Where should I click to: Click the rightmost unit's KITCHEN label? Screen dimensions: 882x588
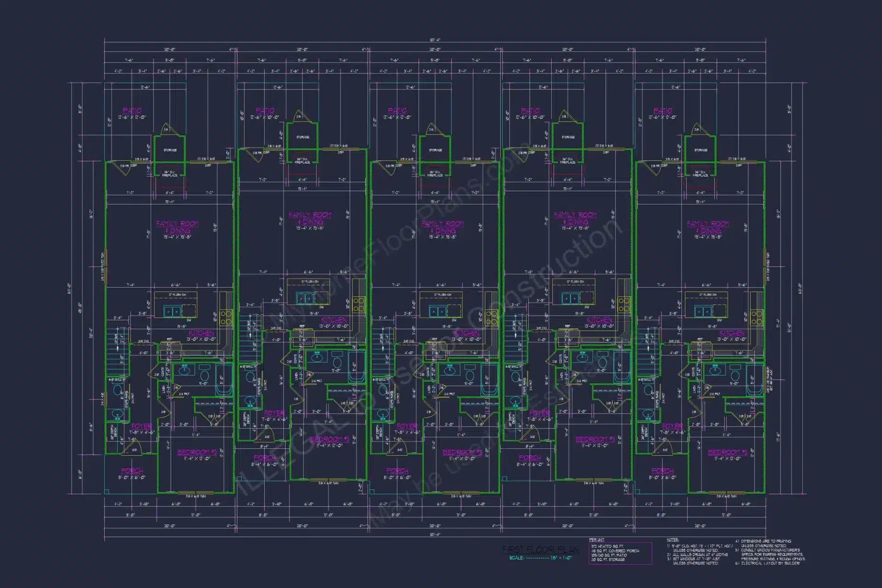coord(732,333)
